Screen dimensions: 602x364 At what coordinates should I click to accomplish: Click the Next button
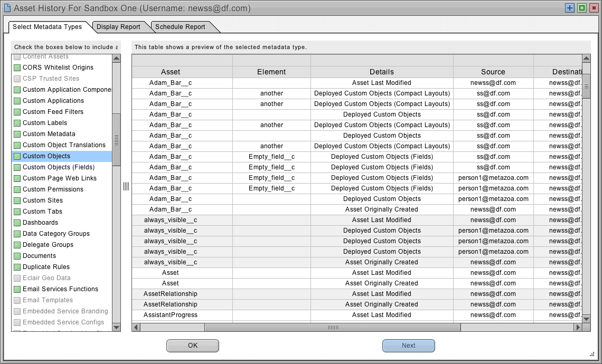408,346
